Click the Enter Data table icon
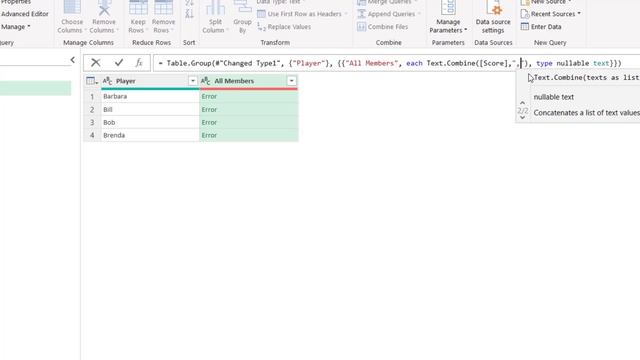Viewport: 640px width, 360px height. click(x=525, y=27)
